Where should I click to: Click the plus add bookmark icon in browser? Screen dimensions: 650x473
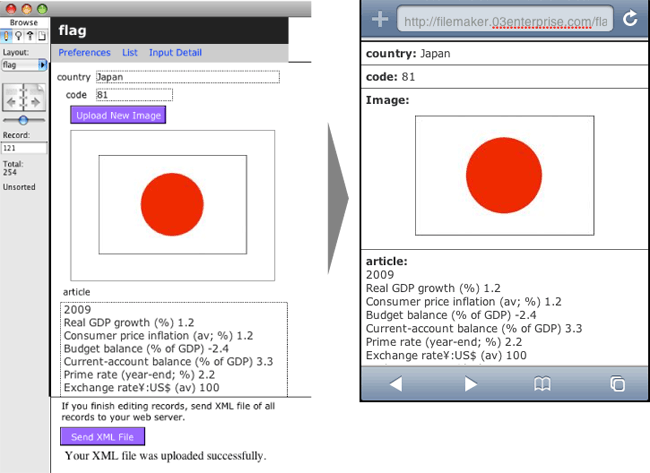(380, 19)
